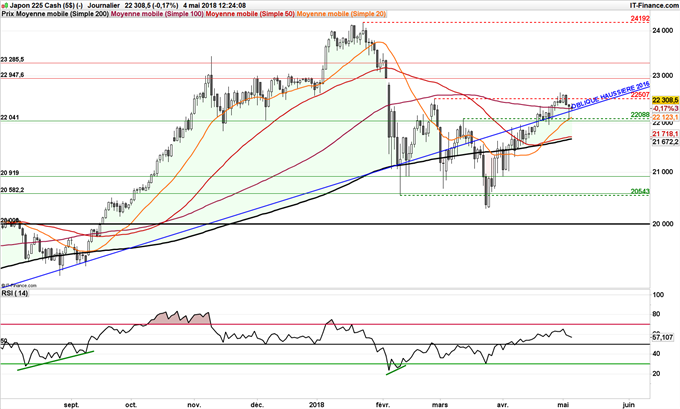Click the 20 582,2 support level label
Viewport: 680px width, 409px height.
(x=13, y=190)
